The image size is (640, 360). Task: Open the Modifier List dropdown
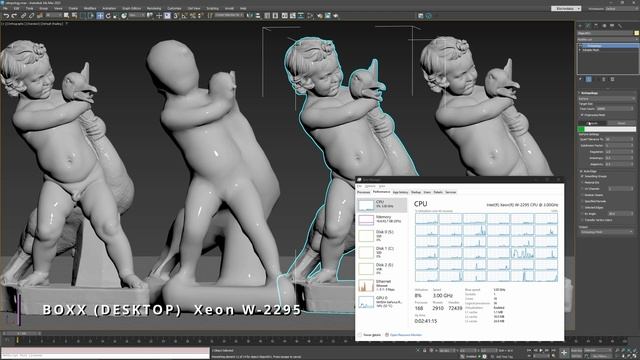[x=607, y=40]
